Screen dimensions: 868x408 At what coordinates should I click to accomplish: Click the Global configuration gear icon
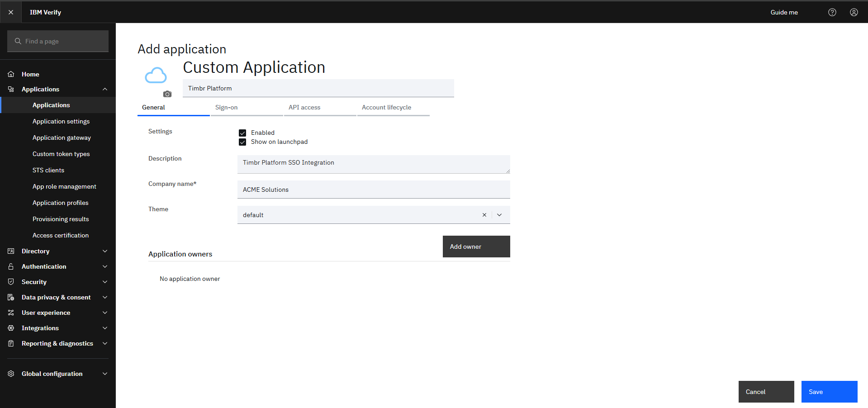pyautogui.click(x=11, y=374)
